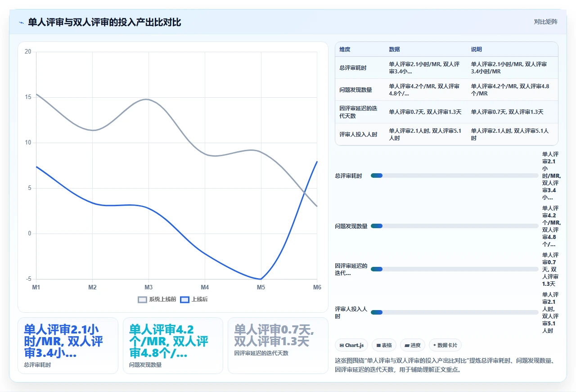Click the 评审人投入人时 table row label
The image size is (576, 392).
tap(358, 135)
